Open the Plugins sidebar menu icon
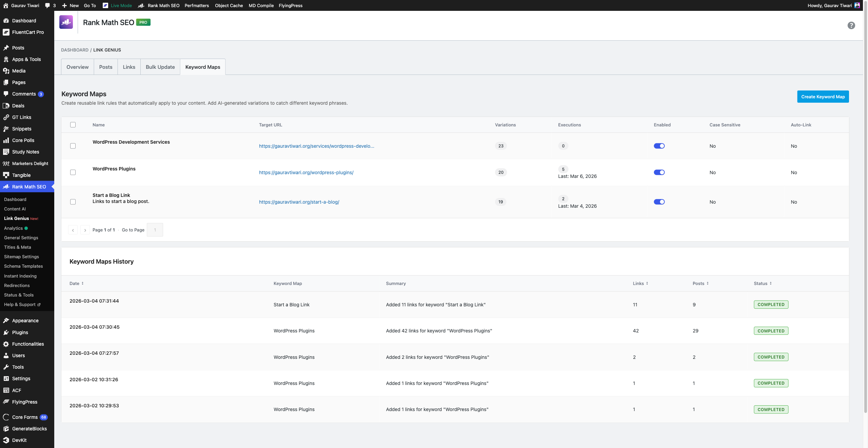 click(6, 332)
